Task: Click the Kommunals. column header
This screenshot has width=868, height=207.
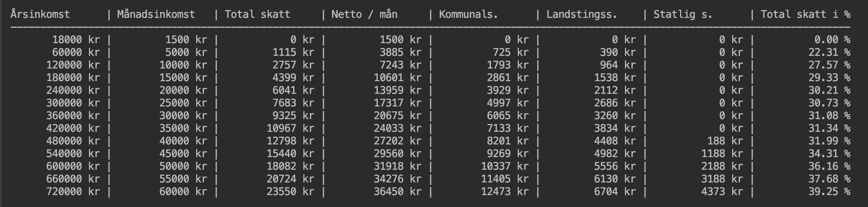Action: click(468, 15)
